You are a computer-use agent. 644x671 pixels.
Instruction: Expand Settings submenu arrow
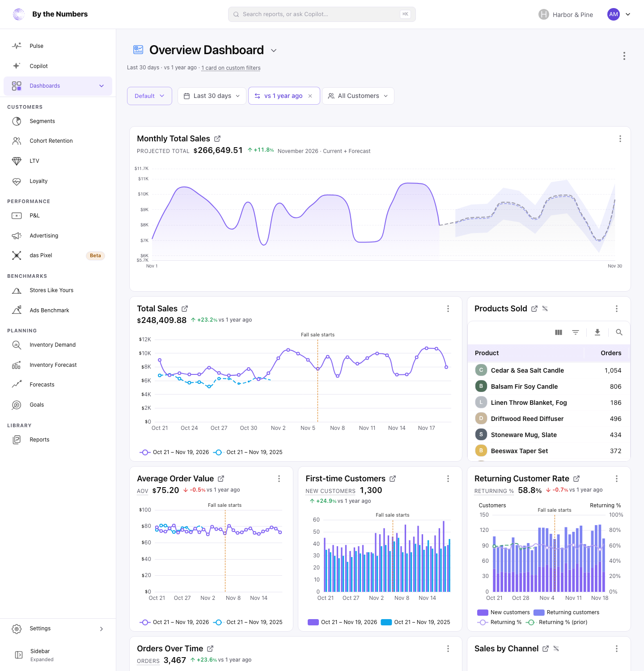click(102, 629)
